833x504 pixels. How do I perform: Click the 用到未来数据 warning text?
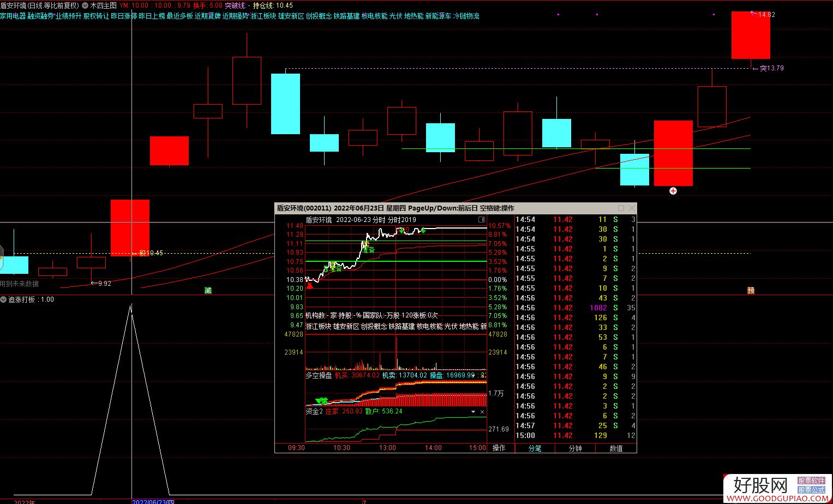(x=20, y=284)
